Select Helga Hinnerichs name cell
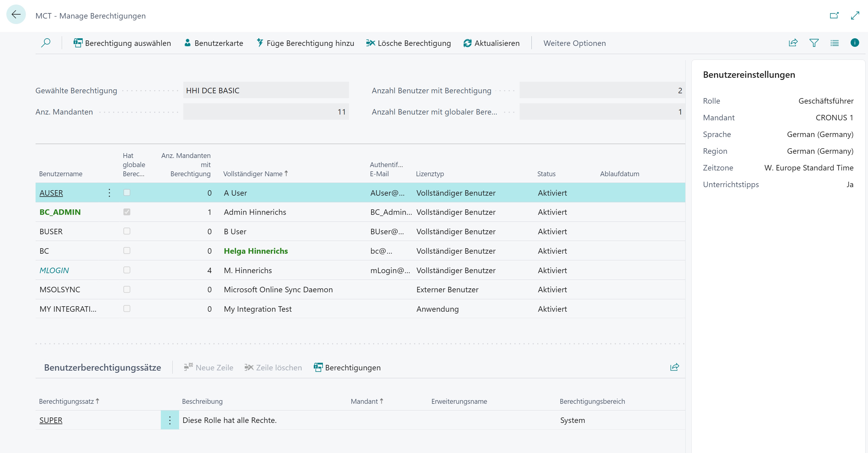Screen dimensions: 868x453 pyautogui.click(x=256, y=251)
